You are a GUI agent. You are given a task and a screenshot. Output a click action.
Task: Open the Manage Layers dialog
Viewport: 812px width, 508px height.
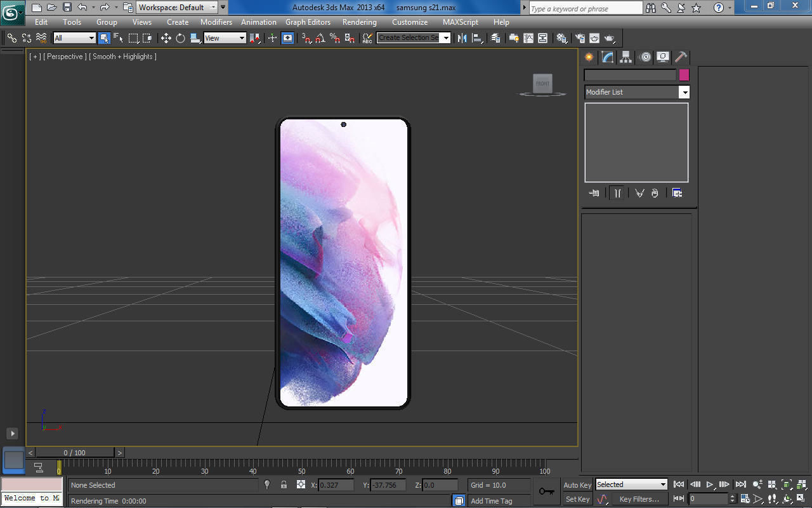tap(496, 38)
